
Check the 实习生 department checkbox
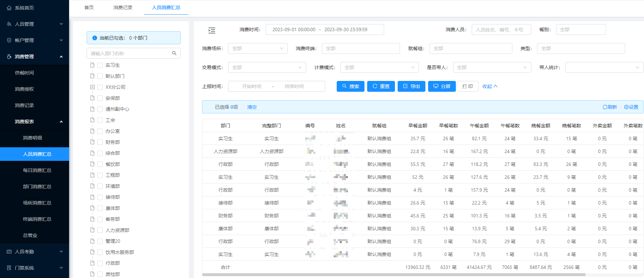(100, 65)
